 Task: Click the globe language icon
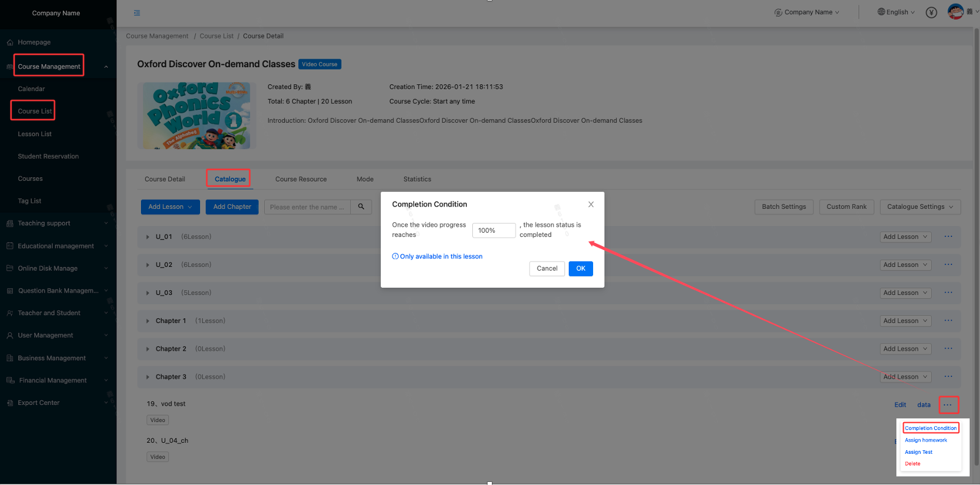pyautogui.click(x=881, y=12)
